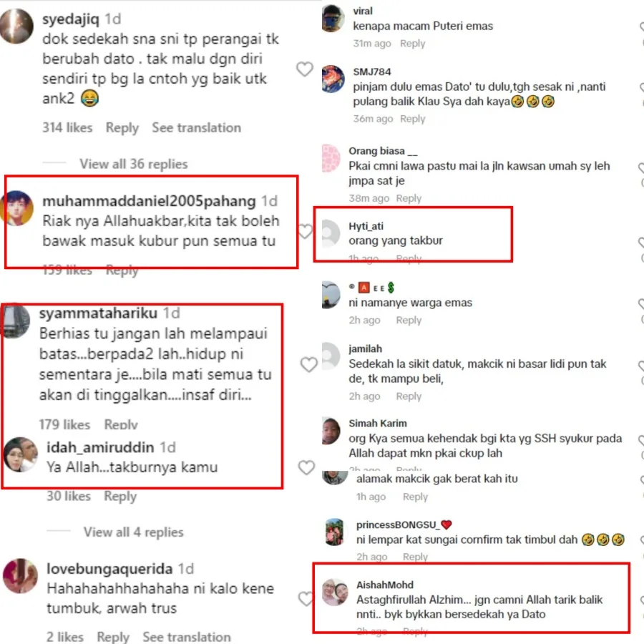Expand View all 4 replies
Screen dimensions: 644x644
coord(134,532)
